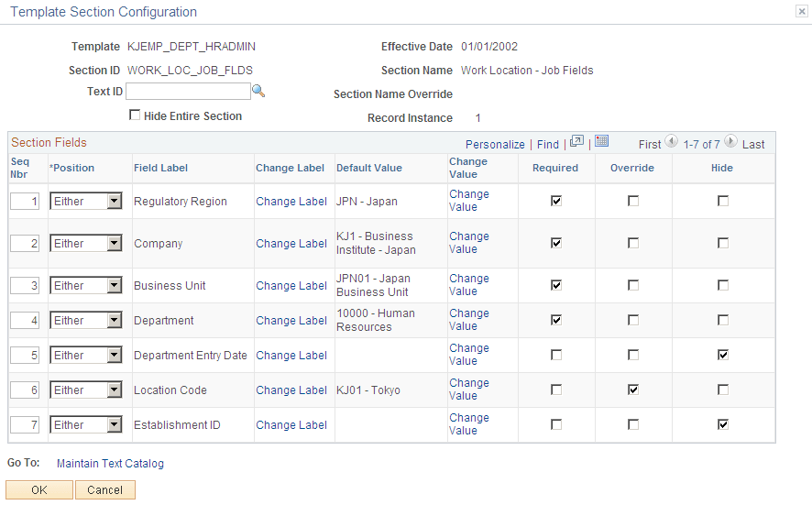Image resolution: width=812 pixels, height=505 pixels.
Task: Click Change Value for Business Unit
Action: pyautogui.click(x=469, y=285)
